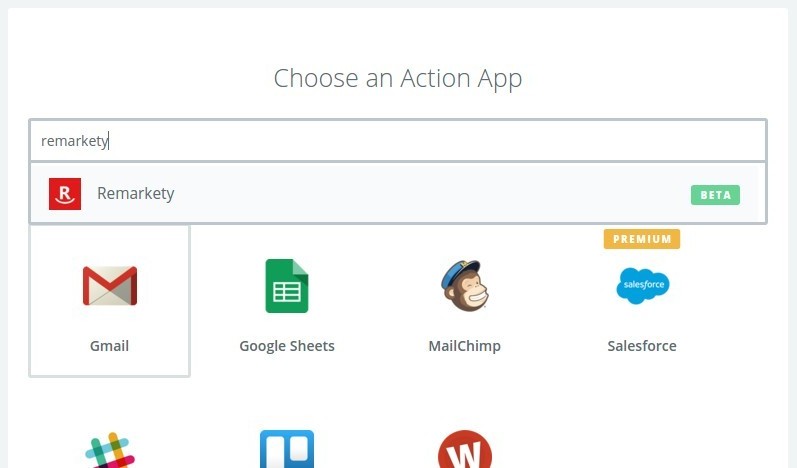Choose the Google Sheets icon

(x=287, y=286)
